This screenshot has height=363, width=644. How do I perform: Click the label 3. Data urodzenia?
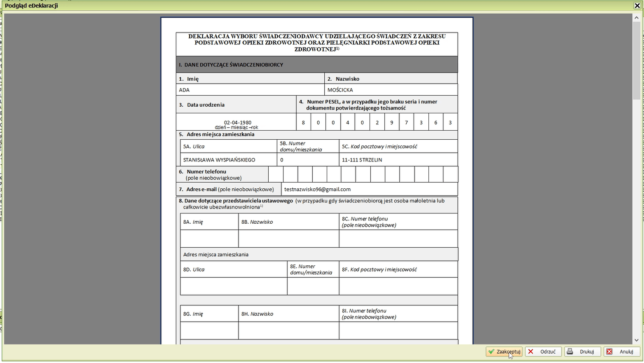pyautogui.click(x=201, y=105)
